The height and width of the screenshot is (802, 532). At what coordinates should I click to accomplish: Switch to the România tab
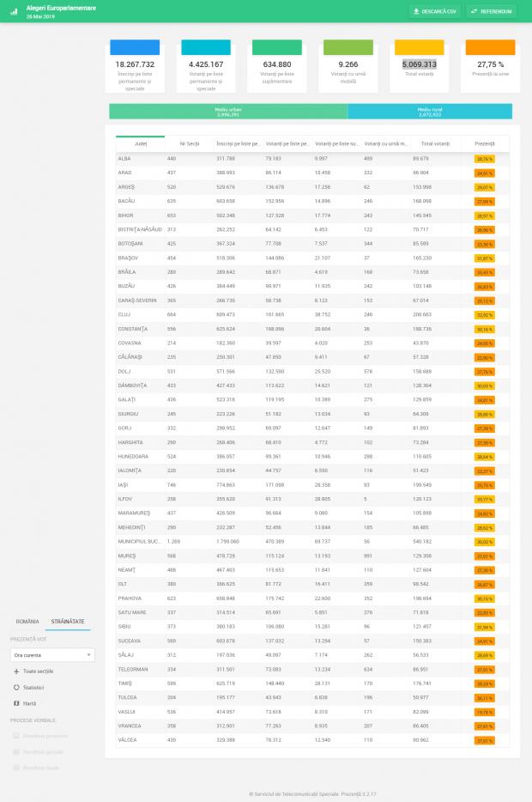[x=27, y=621]
